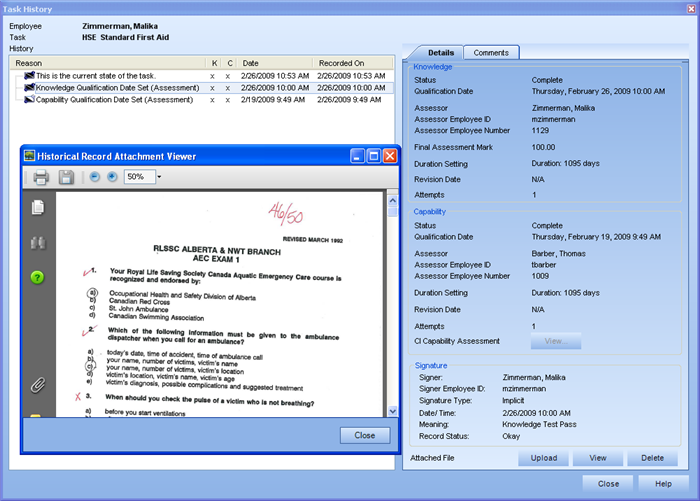Image resolution: width=700 pixels, height=501 pixels.
Task: Minimize the Historical Record Attachment Viewer
Action: click(357, 156)
